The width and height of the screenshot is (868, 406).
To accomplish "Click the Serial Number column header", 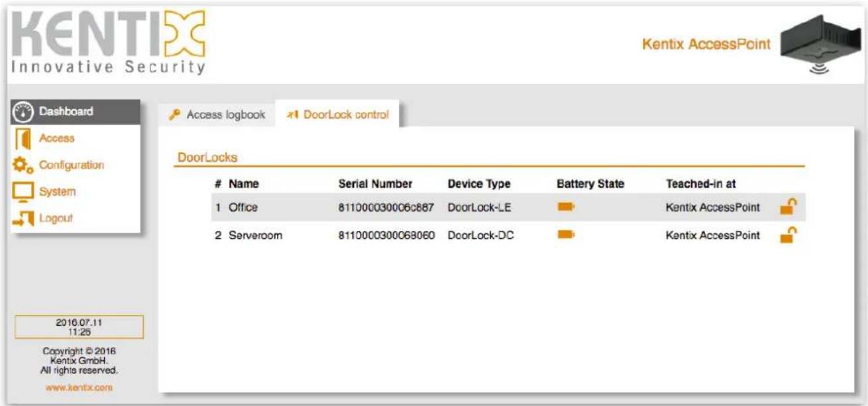I will coord(376,184).
